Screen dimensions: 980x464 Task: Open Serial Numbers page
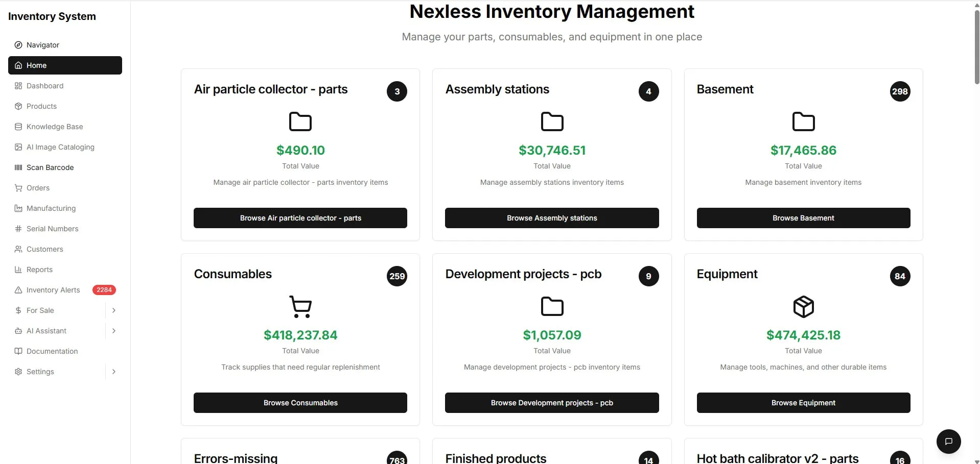[x=65, y=229]
